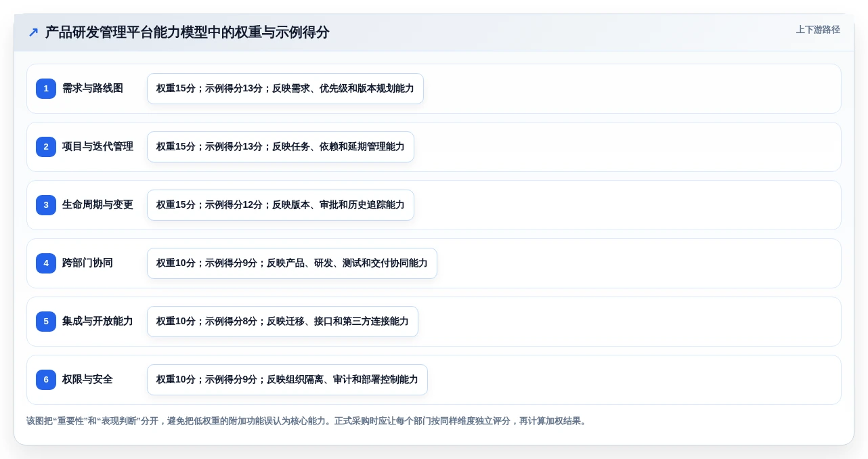Click number badge 4 for 跨部门协同

tap(46, 263)
